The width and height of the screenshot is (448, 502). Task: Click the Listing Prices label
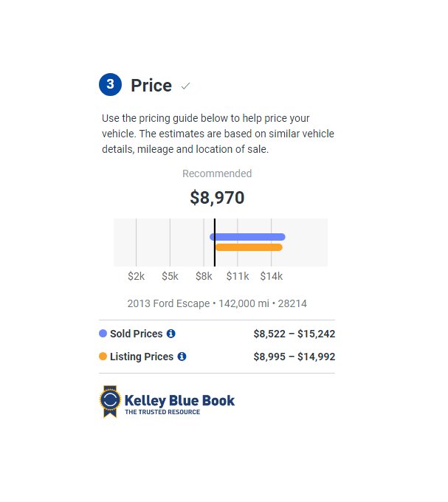(x=142, y=357)
